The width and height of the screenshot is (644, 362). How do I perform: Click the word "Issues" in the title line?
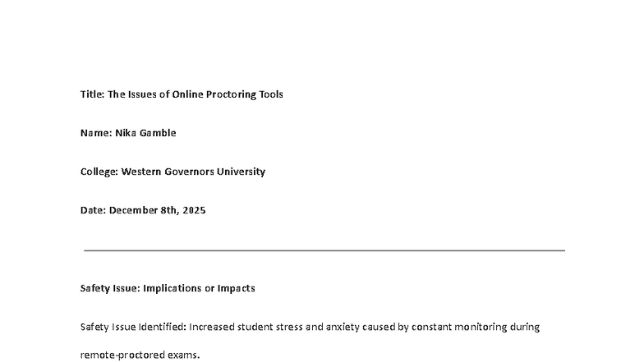(x=143, y=94)
